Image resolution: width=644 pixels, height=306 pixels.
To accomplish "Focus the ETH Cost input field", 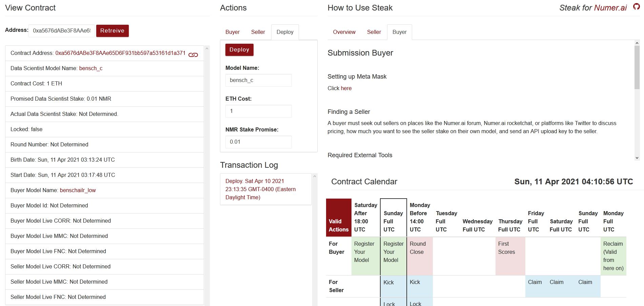I will pos(259,111).
